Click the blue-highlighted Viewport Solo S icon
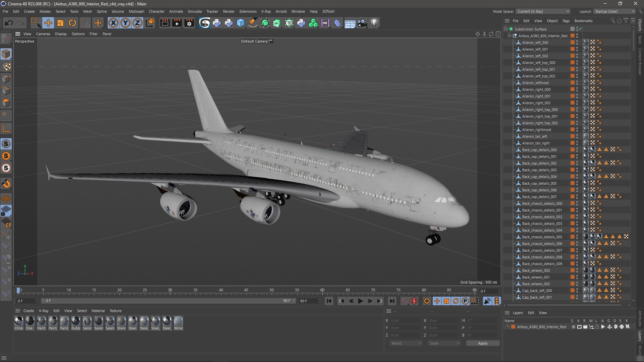 click(x=6, y=144)
